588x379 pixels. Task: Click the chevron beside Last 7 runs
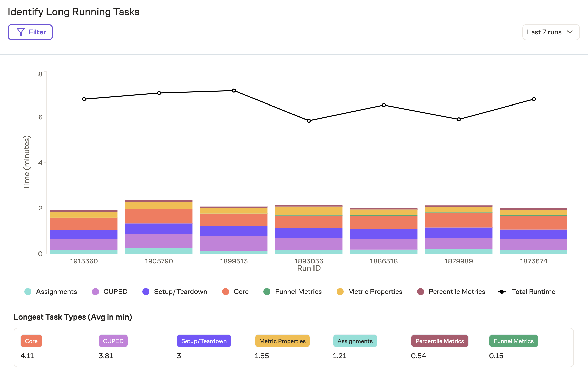pos(570,32)
